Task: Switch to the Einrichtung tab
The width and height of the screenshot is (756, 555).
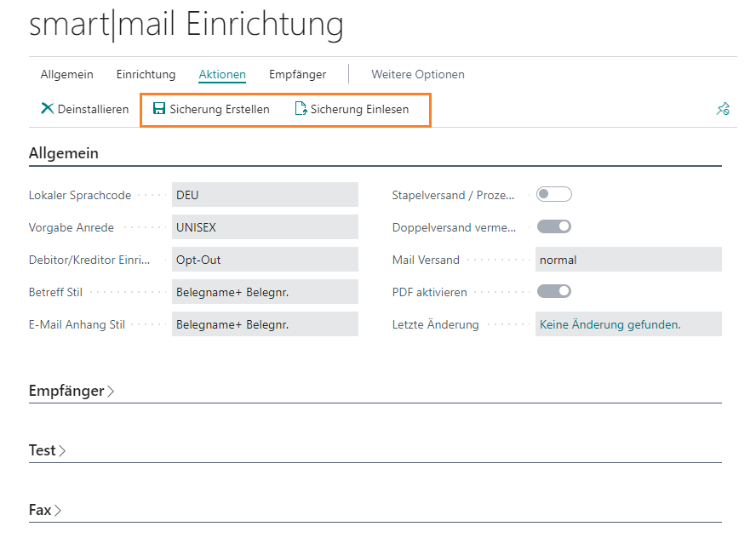Action: [x=146, y=75]
